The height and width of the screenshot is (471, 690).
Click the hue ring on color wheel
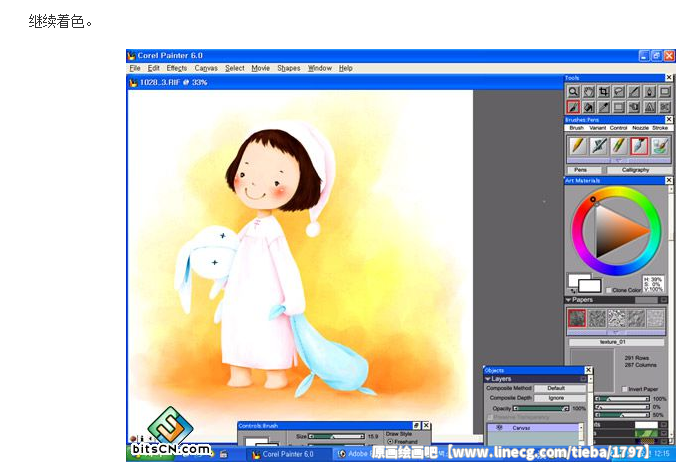point(656,231)
